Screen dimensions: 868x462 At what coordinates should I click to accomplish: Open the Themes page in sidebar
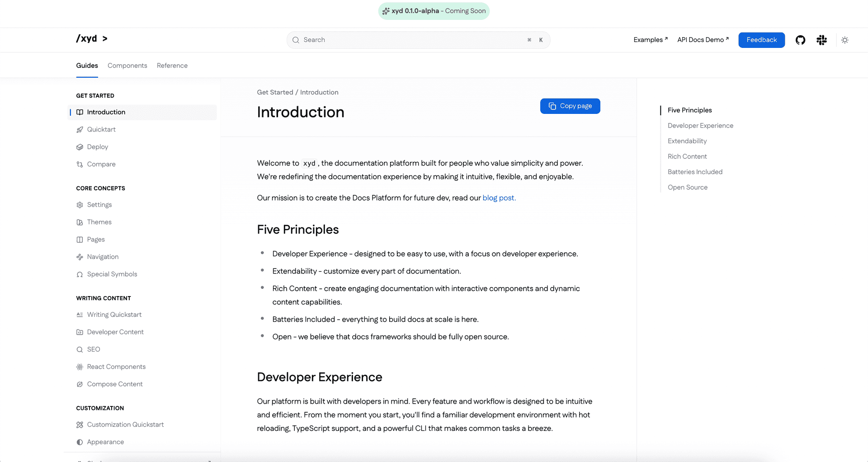point(99,222)
